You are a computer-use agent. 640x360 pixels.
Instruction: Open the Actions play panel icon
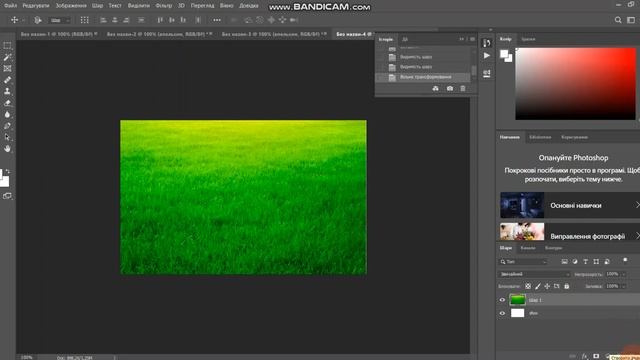[487, 56]
